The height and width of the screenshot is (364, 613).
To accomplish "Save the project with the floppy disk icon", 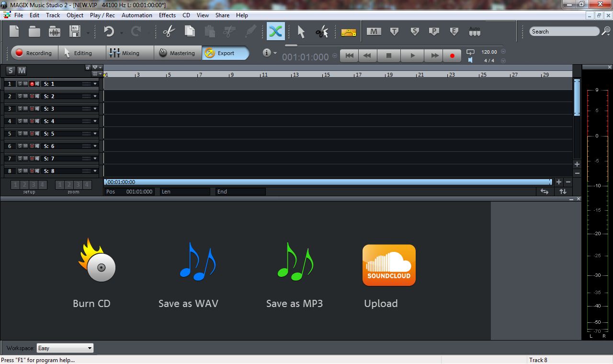I will 75,32.
